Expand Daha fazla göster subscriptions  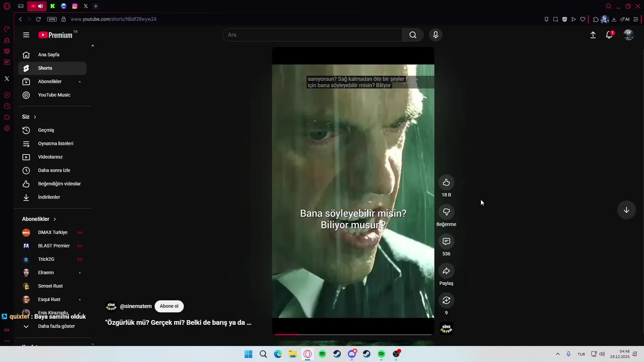[x=52, y=326]
